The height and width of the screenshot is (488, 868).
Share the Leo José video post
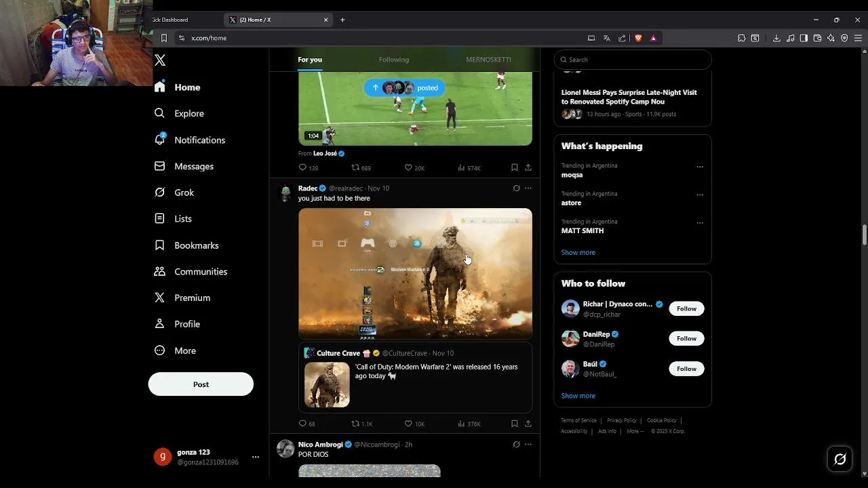(x=528, y=167)
